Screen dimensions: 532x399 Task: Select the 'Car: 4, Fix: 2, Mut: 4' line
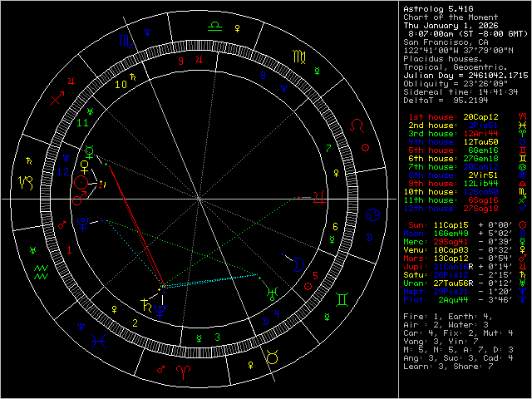click(x=458, y=333)
